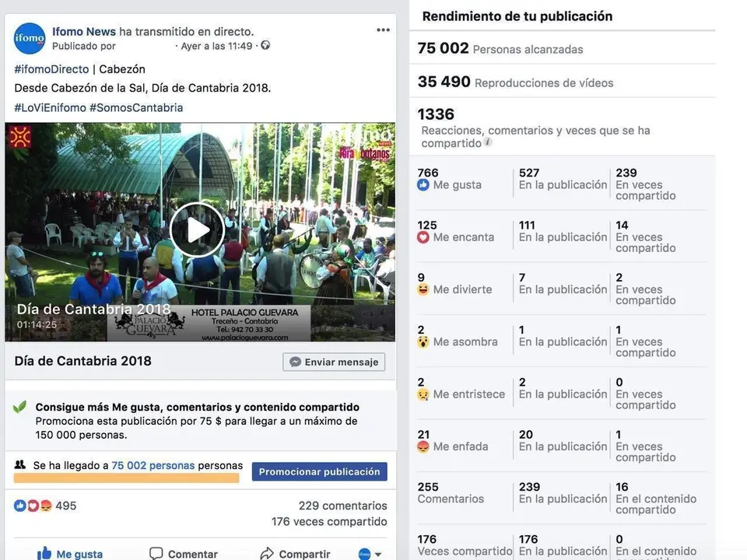Open the 229 comentarios list
Image resolution: width=747 pixels, height=560 pixels.
(x=343, y=506)
